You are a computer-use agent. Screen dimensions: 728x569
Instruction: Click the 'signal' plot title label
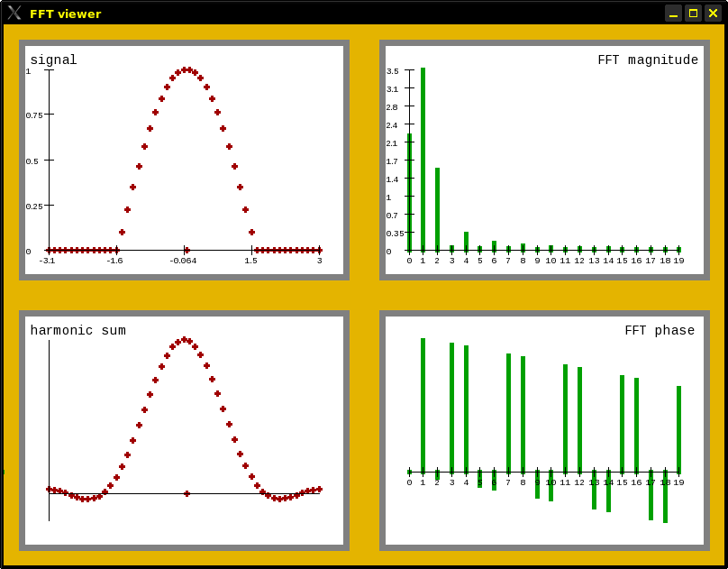[53, 60]
